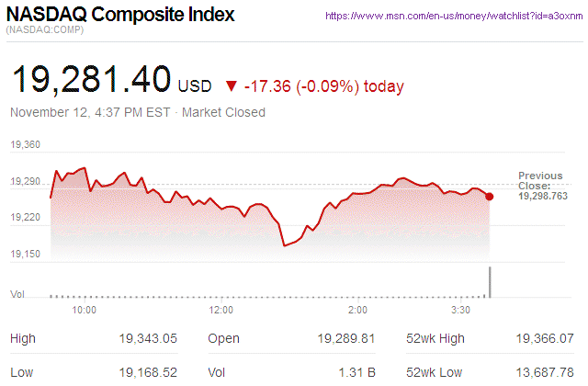Image resolution: width=588 pixels, height=386 pixels.
Task: Click the 10:00 time axis label
Action: coord(85,311)
